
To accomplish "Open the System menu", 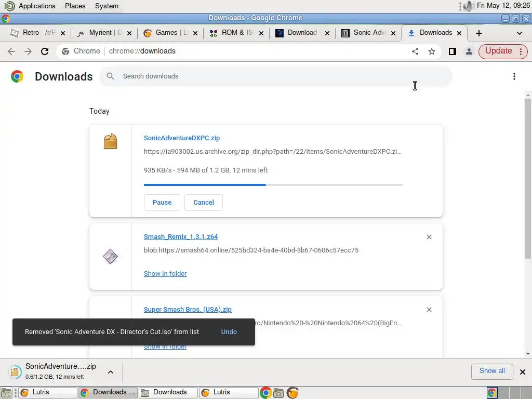I will click(107, 6).
